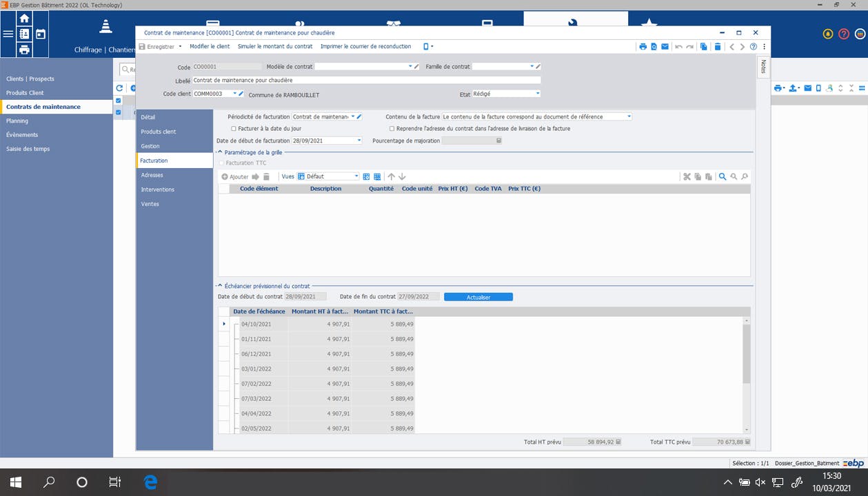Open the Date de début de facturation picker

click(x=359, y=141)
